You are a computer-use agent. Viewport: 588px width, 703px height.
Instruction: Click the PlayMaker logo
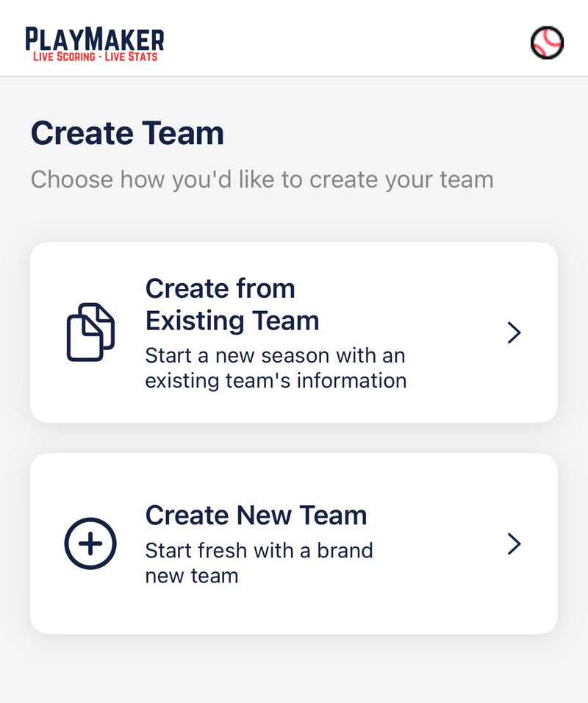point(95,40)
